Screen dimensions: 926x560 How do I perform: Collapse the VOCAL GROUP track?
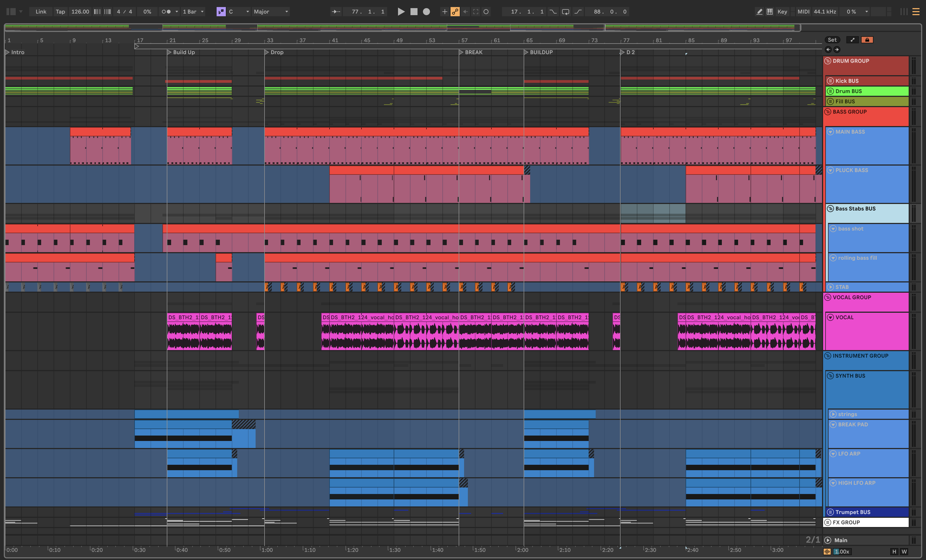[x=827, y=298]
